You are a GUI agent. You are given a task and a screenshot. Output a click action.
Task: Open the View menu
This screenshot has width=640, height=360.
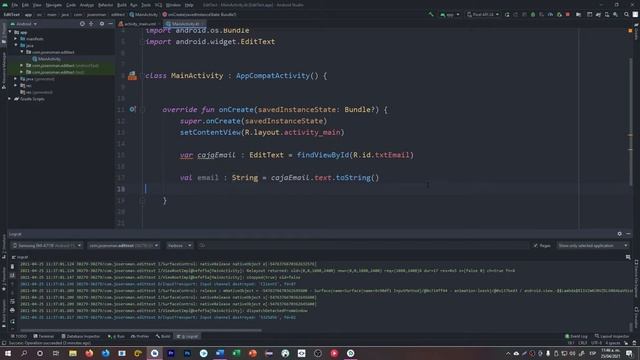tap(37, 5)
